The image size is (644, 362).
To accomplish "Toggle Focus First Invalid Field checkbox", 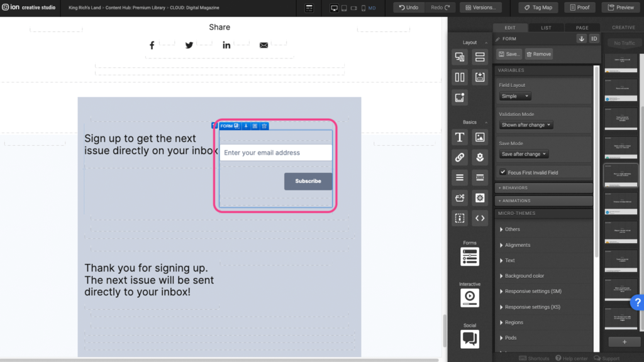I will [x=502, y=172].
